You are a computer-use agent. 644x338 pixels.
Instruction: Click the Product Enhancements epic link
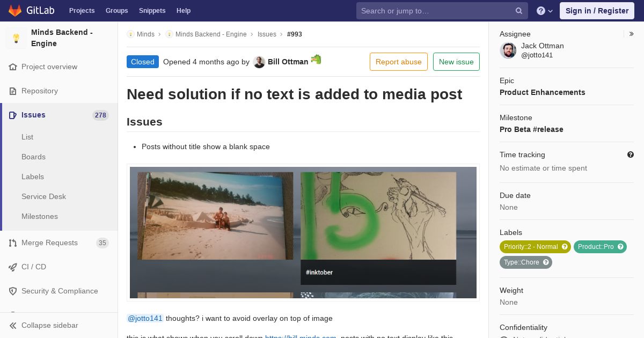click(542, 92)
